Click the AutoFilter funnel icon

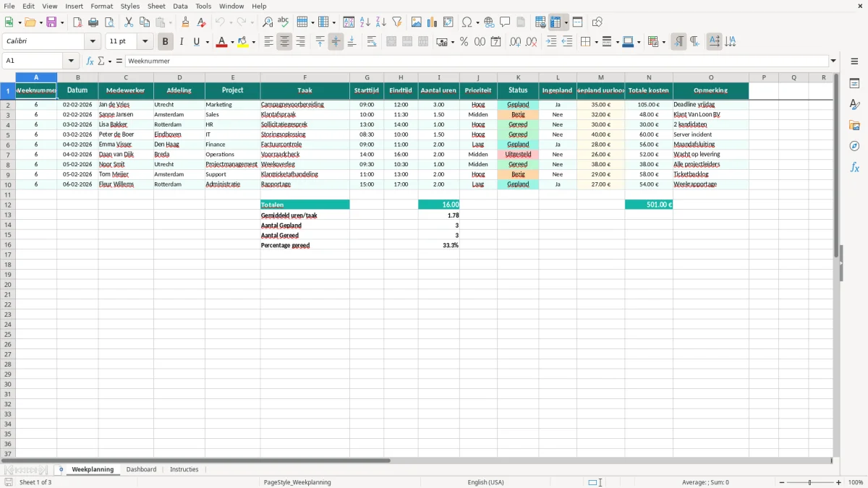pos(396,22)
